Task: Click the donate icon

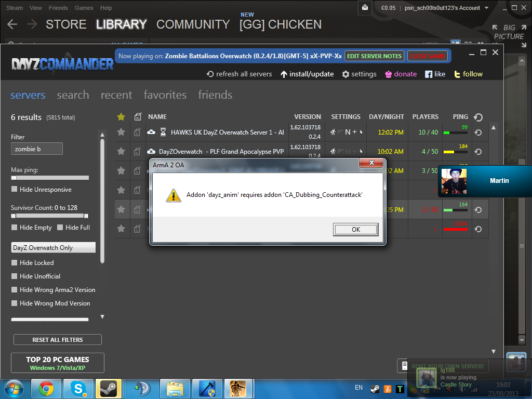Action: 388,74
